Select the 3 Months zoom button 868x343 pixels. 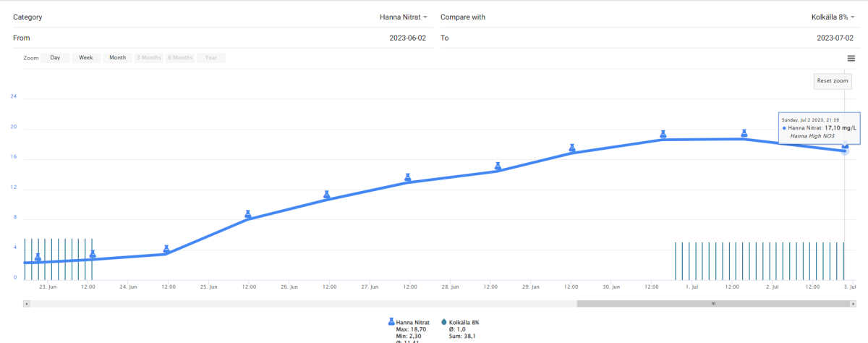pyautogui.click(x=149, y=58)
